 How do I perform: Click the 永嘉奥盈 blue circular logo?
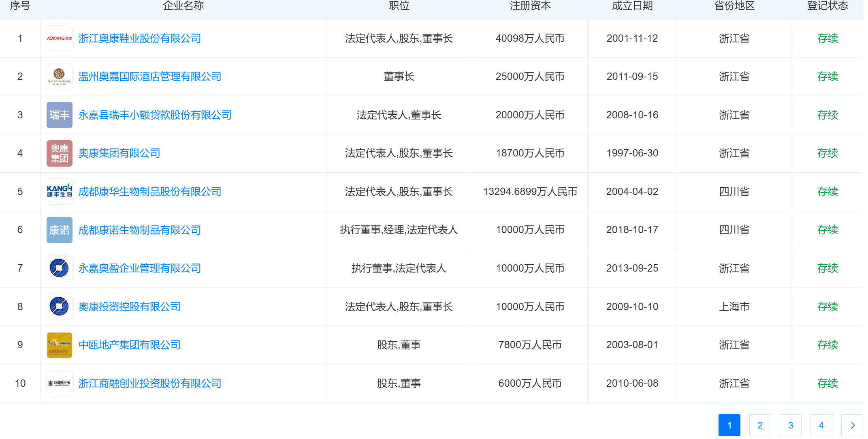(59, 268)
